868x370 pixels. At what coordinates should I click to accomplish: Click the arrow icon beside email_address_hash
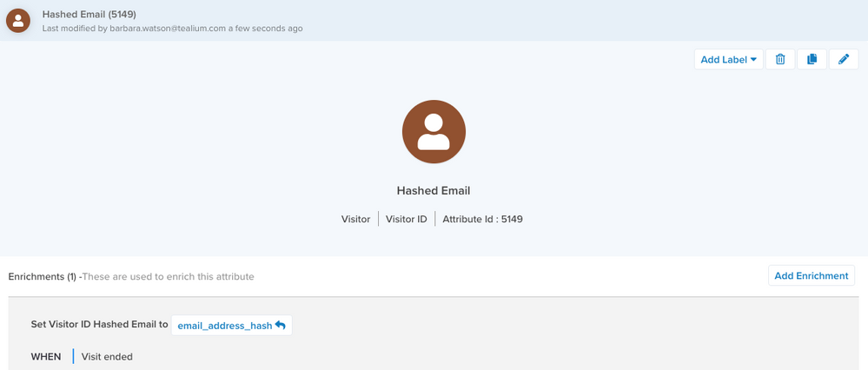(x=280, y=326)
